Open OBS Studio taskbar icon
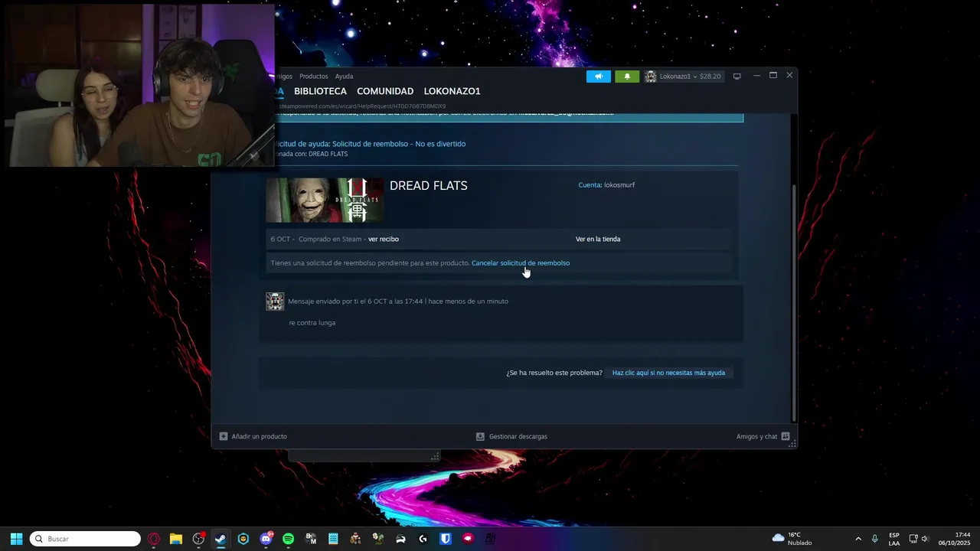Image resolution: width=980 pixels, height=551 pixels. [x=198, y=539]
